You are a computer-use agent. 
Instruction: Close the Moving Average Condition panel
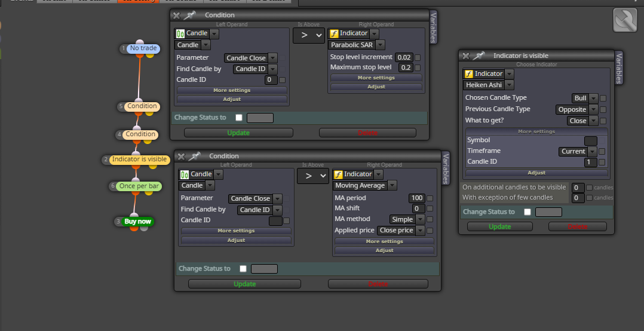click(180, 157)
